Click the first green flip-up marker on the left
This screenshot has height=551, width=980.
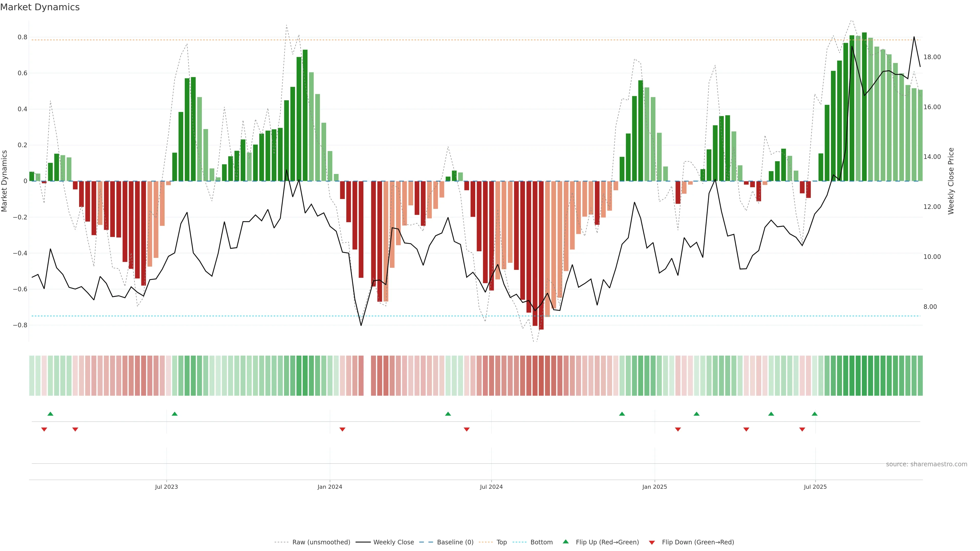pos(50,414)
